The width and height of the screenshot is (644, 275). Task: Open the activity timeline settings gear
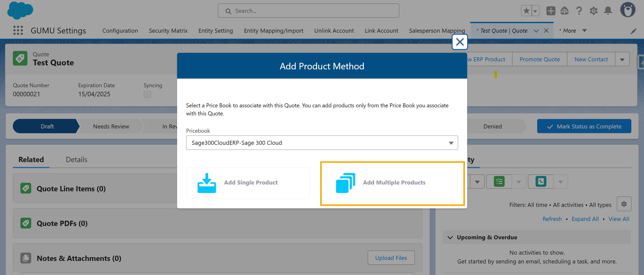tap(624, 204)
